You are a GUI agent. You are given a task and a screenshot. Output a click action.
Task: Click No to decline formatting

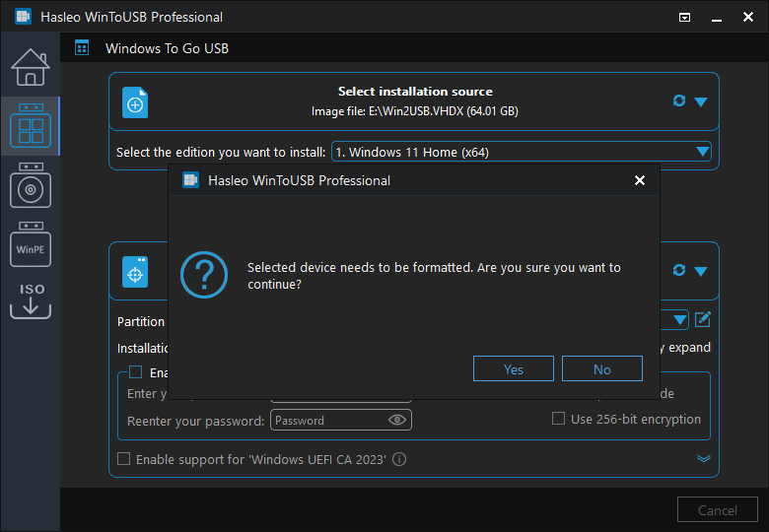point(601,368)
